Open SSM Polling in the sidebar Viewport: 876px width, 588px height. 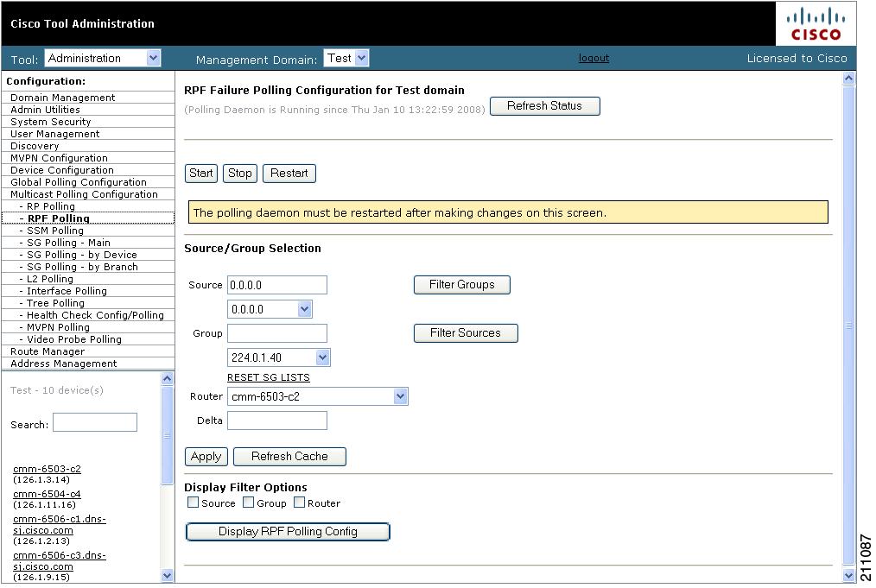55,231
